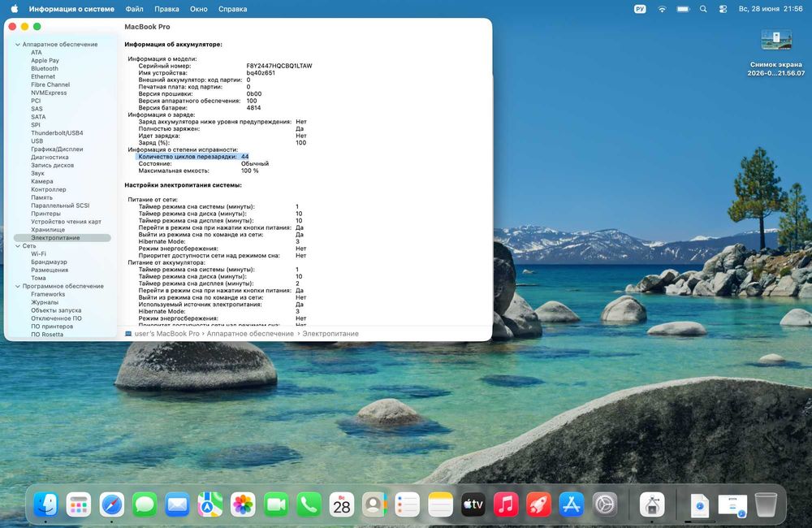The width and height of the screenshot is (812, 528).
Task: Open Maps app in Dock
Action: pos(209,504)
